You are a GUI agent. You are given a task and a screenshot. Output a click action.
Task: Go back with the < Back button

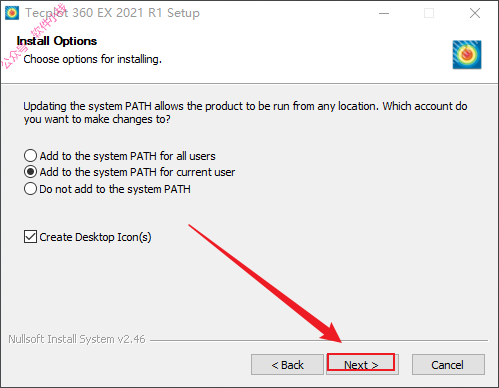(x=287, y=365)
